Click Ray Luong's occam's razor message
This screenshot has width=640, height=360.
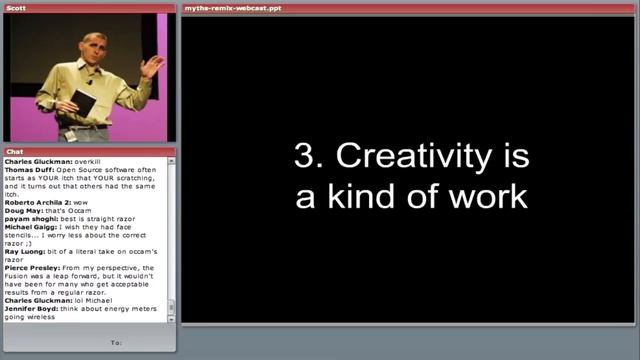[81, 256]
